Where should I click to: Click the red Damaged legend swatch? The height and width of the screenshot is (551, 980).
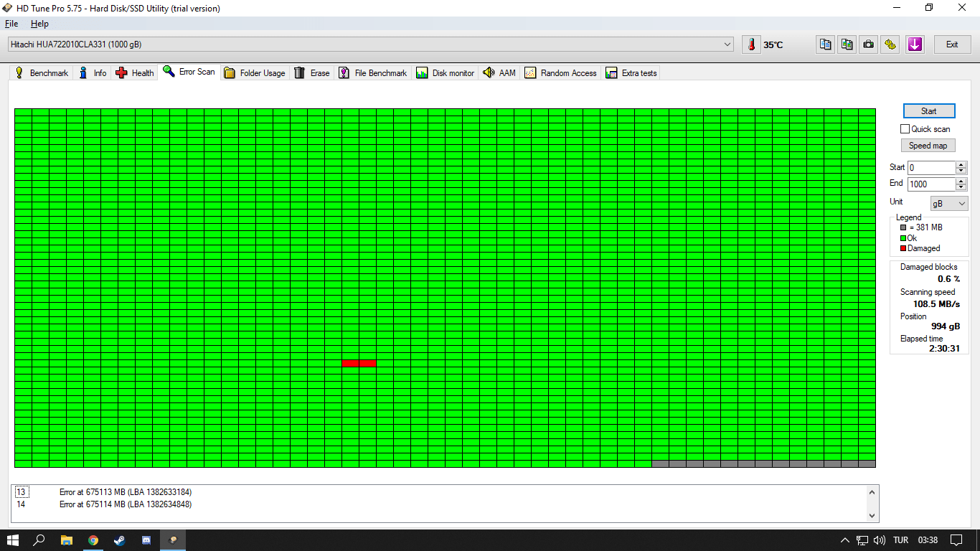pos(903,249)
